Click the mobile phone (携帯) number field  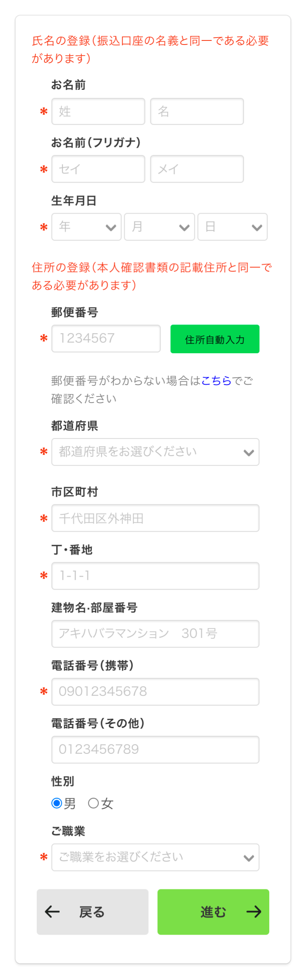pyautogui.click(x=155, y=692)
